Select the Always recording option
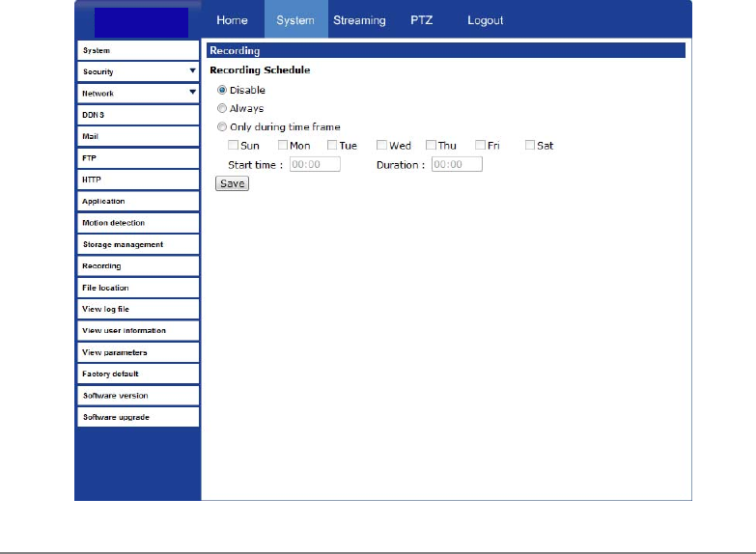 pos(222,109)
